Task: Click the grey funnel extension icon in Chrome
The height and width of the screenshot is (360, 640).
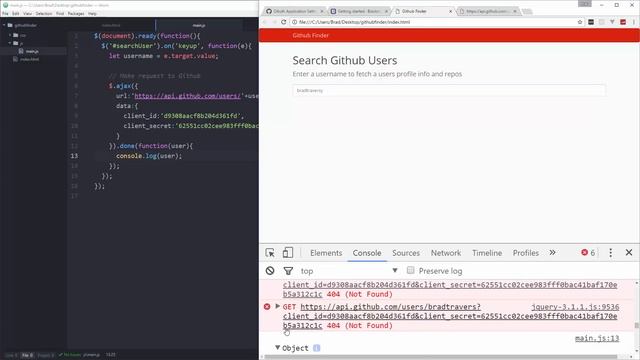Action: tap(612, 22)
